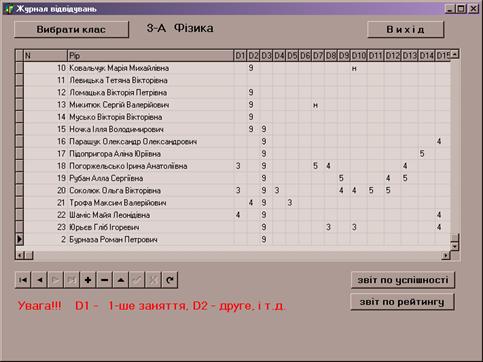The height and width of the screenshot is (362, 483).
Task: Click horizontal scrollbar right arrow
Action: pos(446,255)
